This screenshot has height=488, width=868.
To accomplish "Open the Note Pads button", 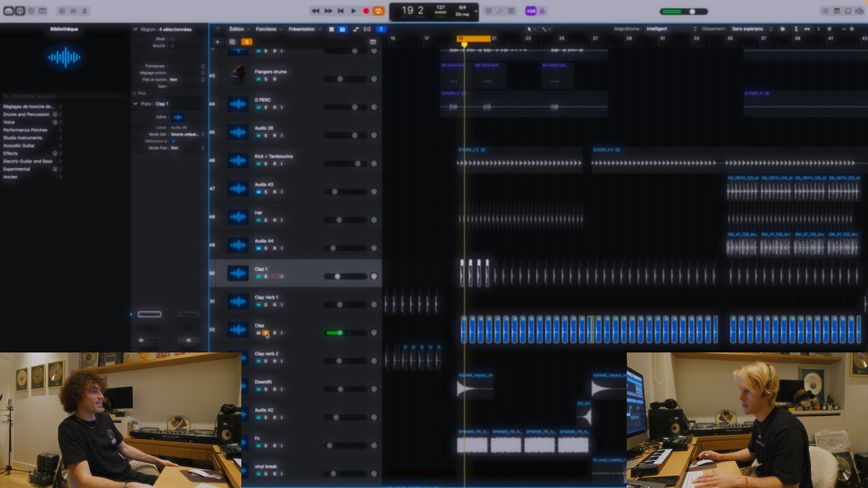I will point(837,11).
